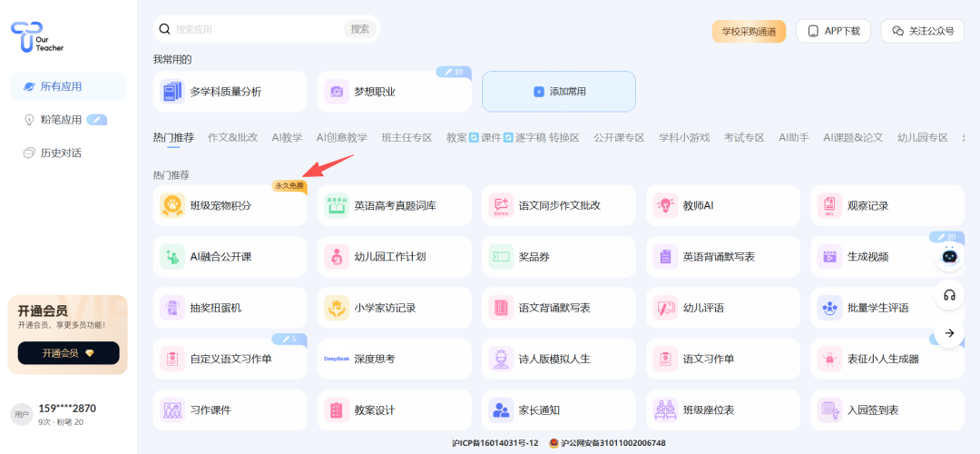Select the 热门推荐 tab
The image size is (980, 454).
coord(173,138)
